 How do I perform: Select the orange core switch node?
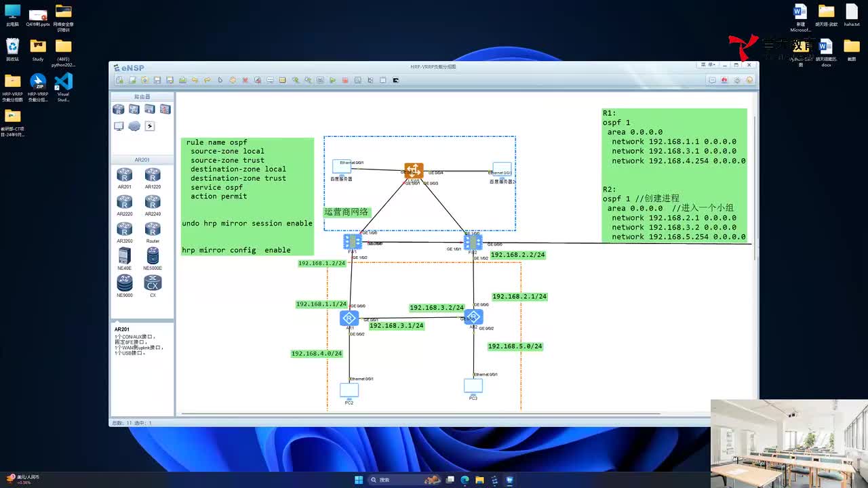point(414,171)
